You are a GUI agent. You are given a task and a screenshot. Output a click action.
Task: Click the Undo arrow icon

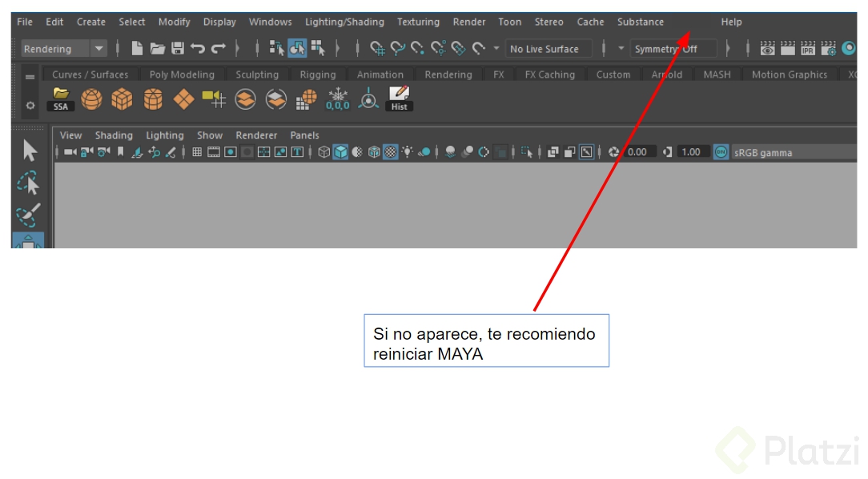[198, 49]
